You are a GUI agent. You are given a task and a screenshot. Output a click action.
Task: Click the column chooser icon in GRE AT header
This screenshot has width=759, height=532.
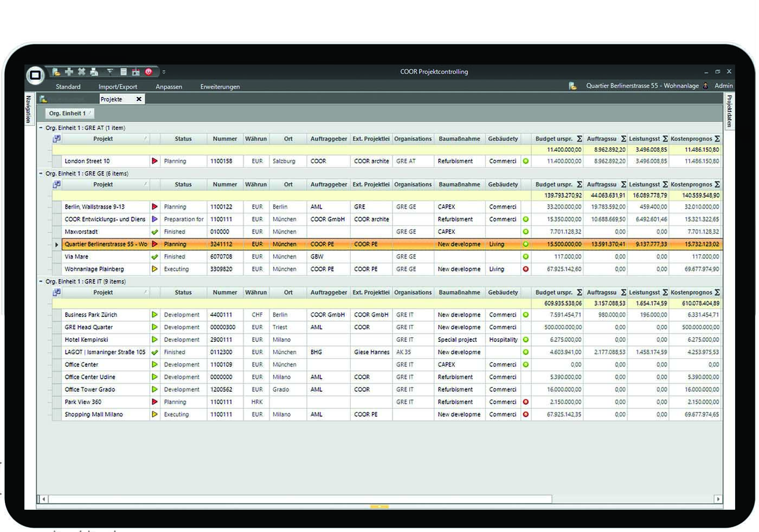tap(56, 139)
